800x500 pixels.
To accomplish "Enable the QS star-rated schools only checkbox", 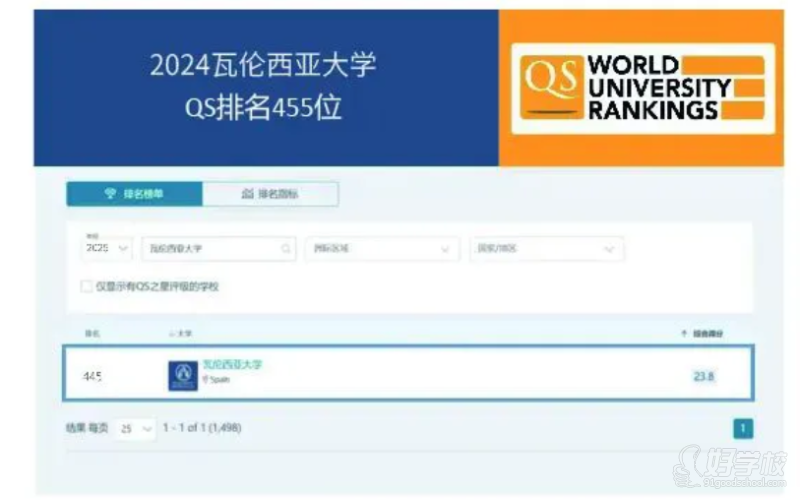I will click(87, 287).
